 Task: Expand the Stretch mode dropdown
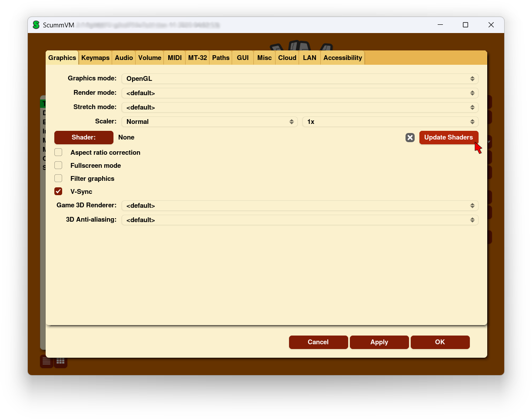coord(299,107)
